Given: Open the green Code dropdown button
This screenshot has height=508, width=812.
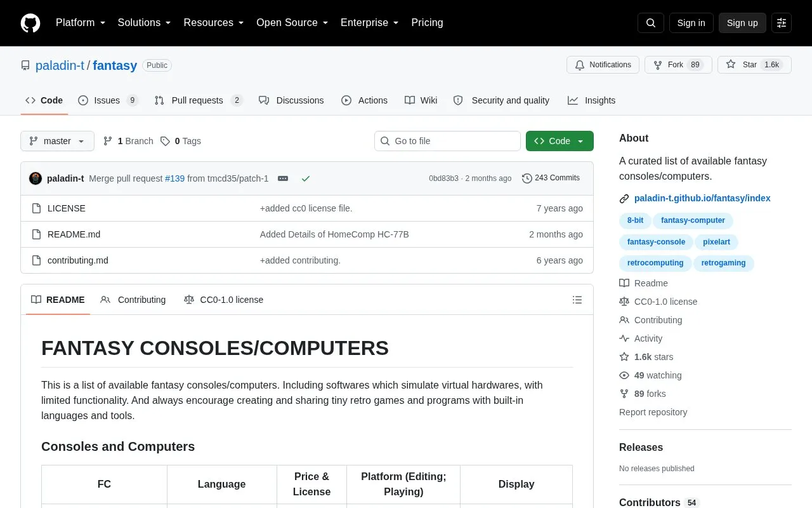Looking at the screenshot, I should tap(560, 141).
